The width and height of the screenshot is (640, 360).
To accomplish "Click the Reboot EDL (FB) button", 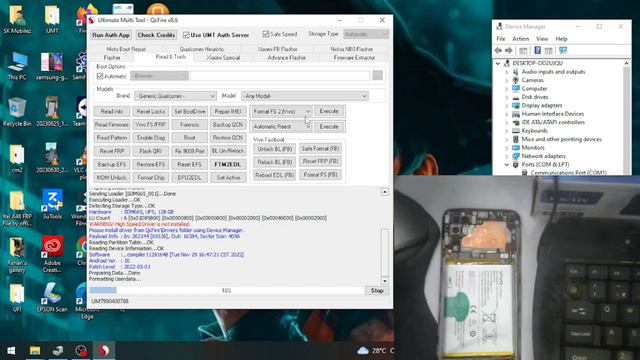I will [275, 175].
